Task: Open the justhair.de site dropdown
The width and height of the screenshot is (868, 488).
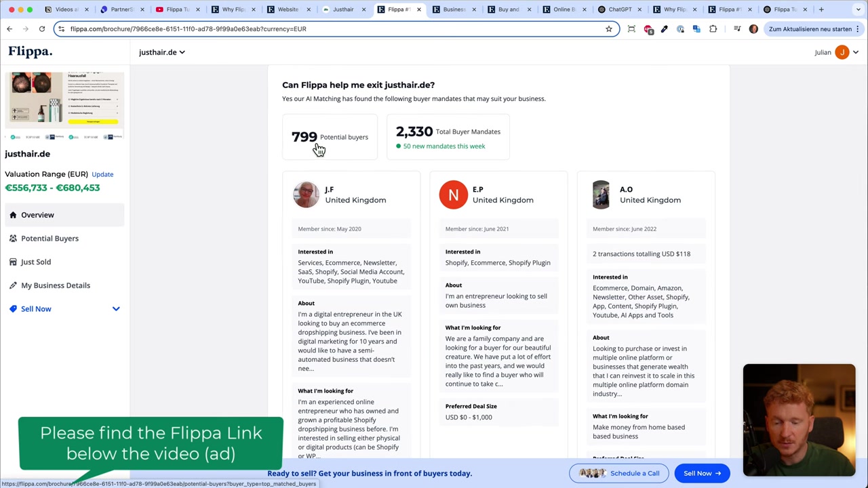Action: 161,52
